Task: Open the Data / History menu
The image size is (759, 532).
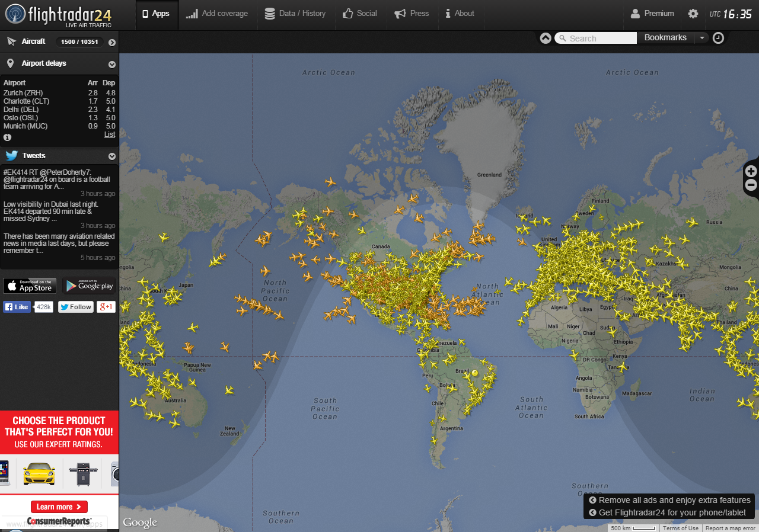Action: (296, 13)
